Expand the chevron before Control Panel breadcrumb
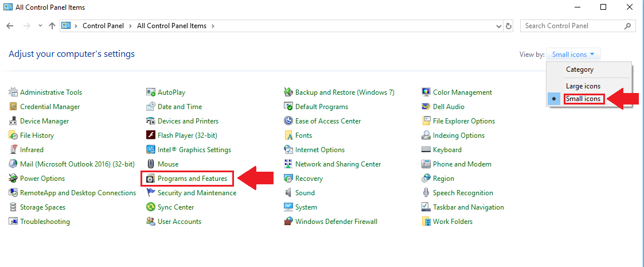This screenshot has height=267, width=644. (x=76, y=26)
